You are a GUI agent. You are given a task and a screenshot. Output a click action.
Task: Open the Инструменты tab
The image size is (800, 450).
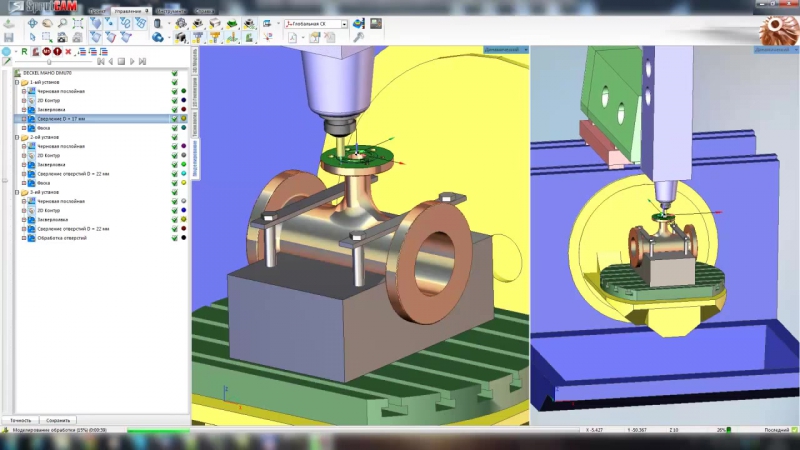pyautogui.click(x=171, y=11)
